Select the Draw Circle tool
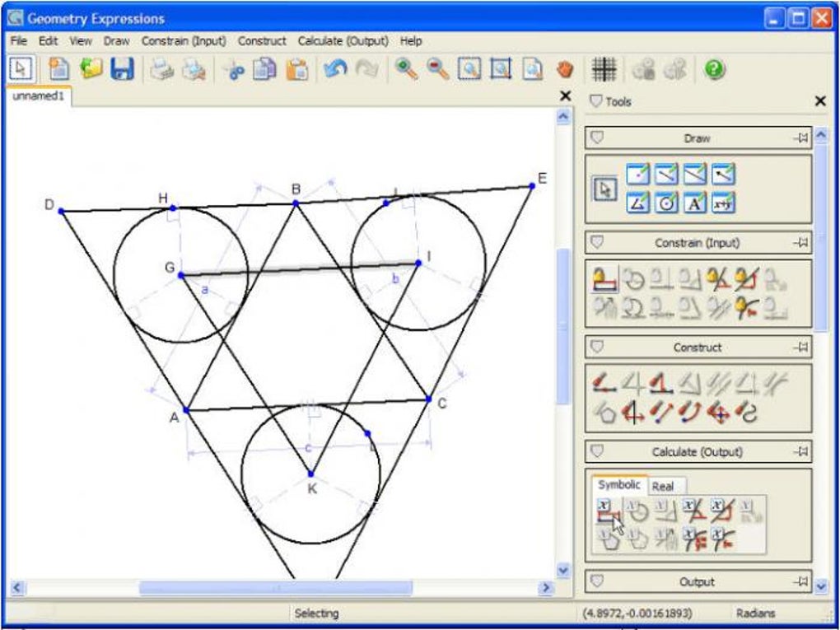Screen dimensions: 840x630 666,203
